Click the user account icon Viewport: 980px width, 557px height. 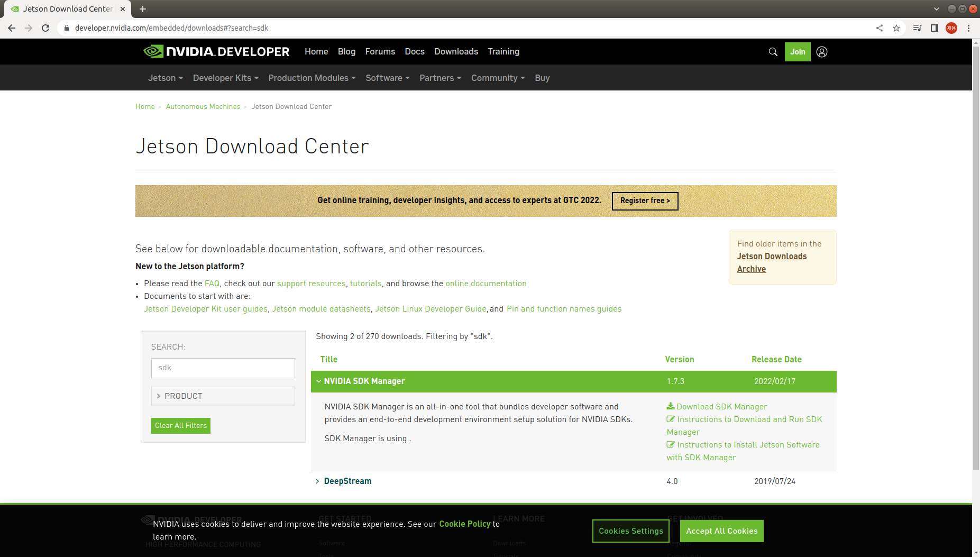point(822,52)
